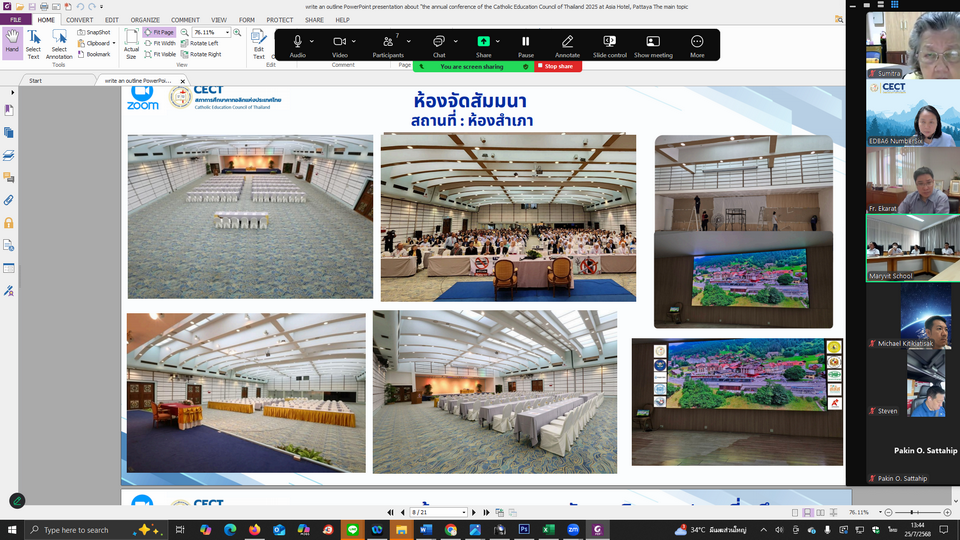Switch to the ORGANIZE ribbon tab
Image resolution: width=960 pixels, height=540 pixels.
pos(145,20)
